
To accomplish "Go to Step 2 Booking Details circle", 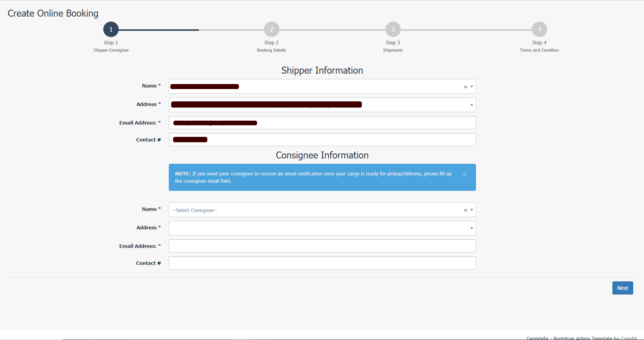I will (271, 29).
